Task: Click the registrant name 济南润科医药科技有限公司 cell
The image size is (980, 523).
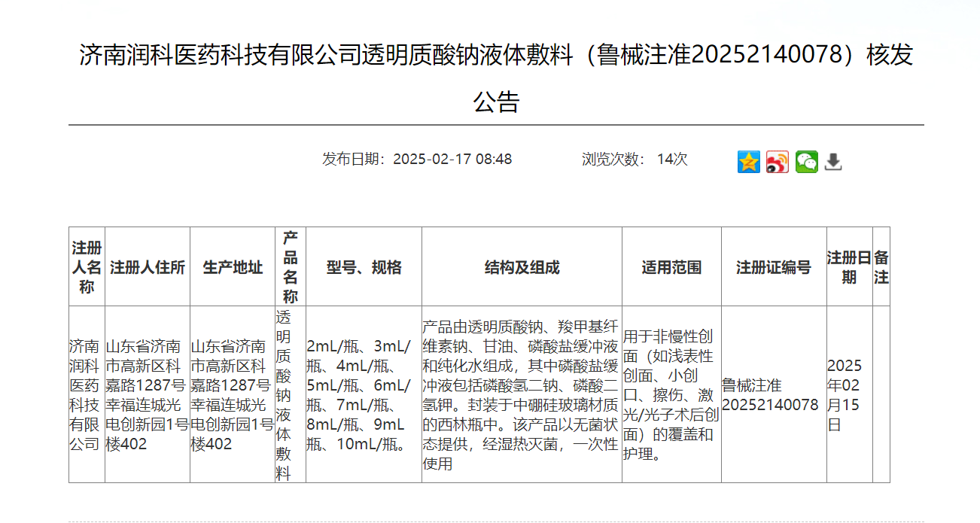Action: [x=87, y=395]
